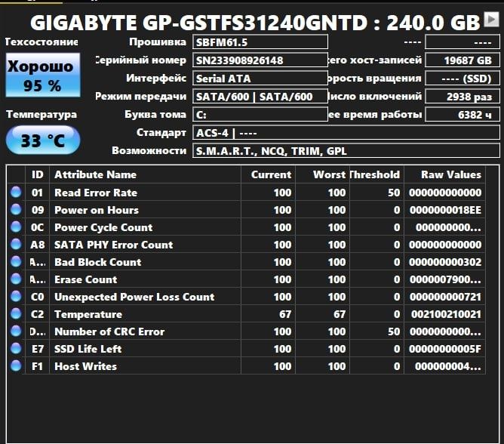The image size is (504, 444).
Task: Click ID cell F1
Action: click(x=37, y=366)
